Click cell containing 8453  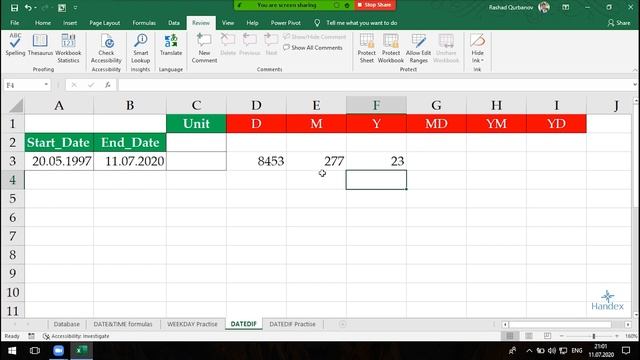tap(256, 161)
